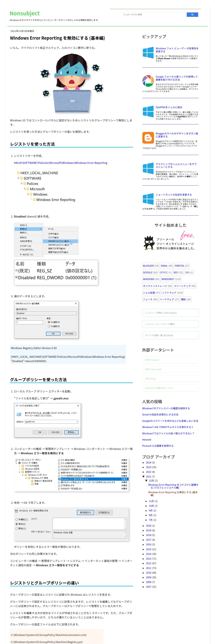This screenshot has width=215, height=644.
Task: Expand the 2007 archive arrow
Action: click(143, 587)
